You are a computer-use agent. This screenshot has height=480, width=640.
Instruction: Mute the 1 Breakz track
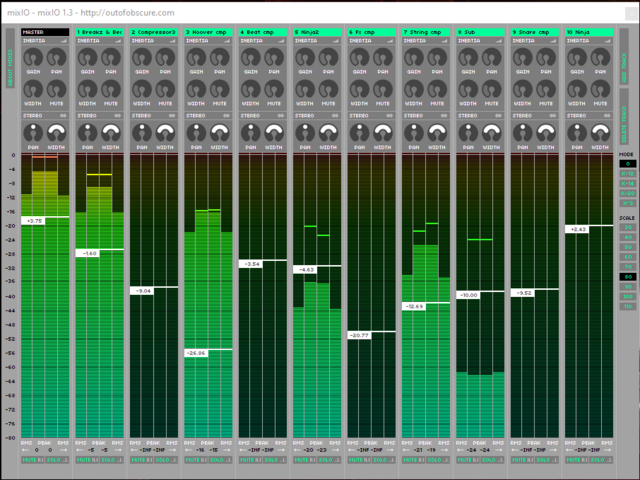click(x=87, y=460)
